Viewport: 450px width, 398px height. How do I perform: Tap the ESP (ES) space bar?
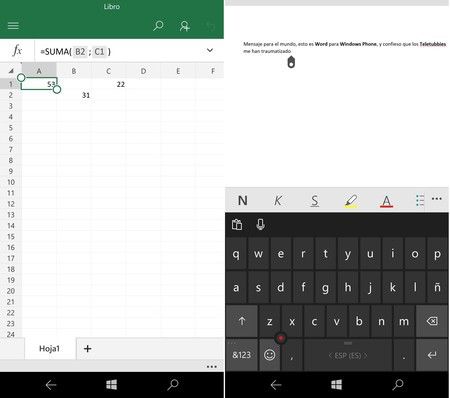(348, 355)
